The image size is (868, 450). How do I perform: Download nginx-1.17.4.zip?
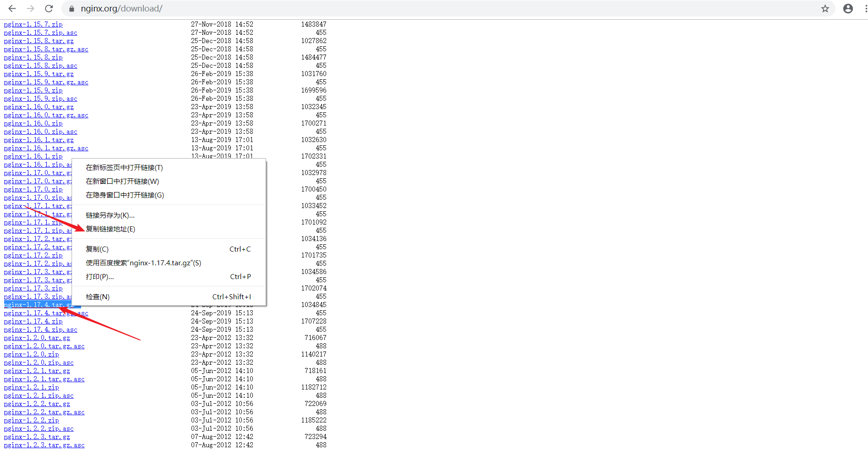pyautogui.click(x=33, y=321)
